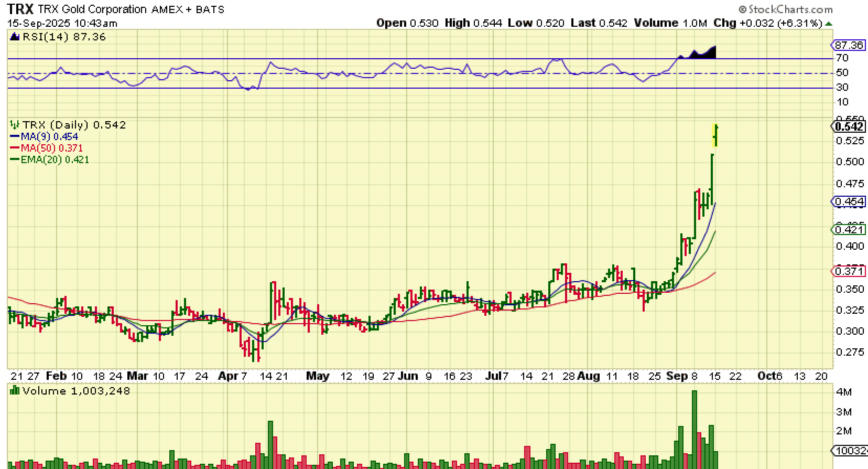Click the 0.542 last price tag on axis

pos(849,126)
